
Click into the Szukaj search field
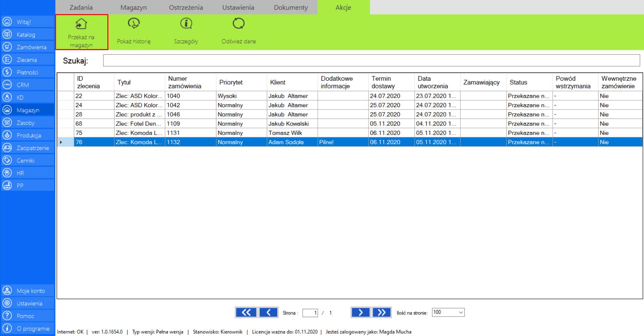click(371, 60)
